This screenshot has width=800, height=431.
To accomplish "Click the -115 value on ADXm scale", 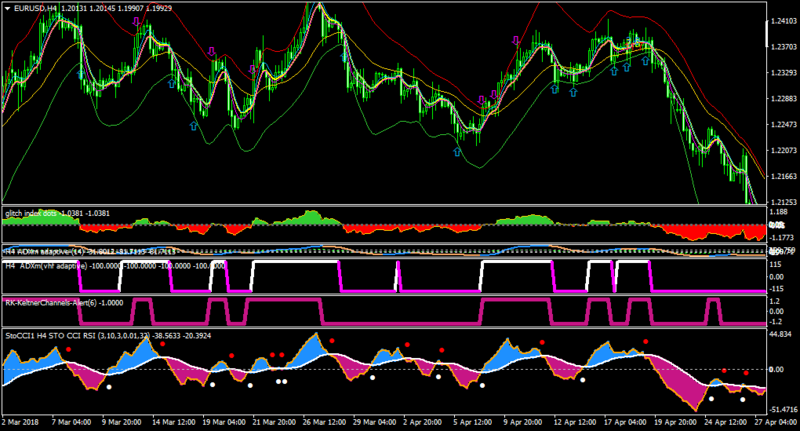I will 776,289.
